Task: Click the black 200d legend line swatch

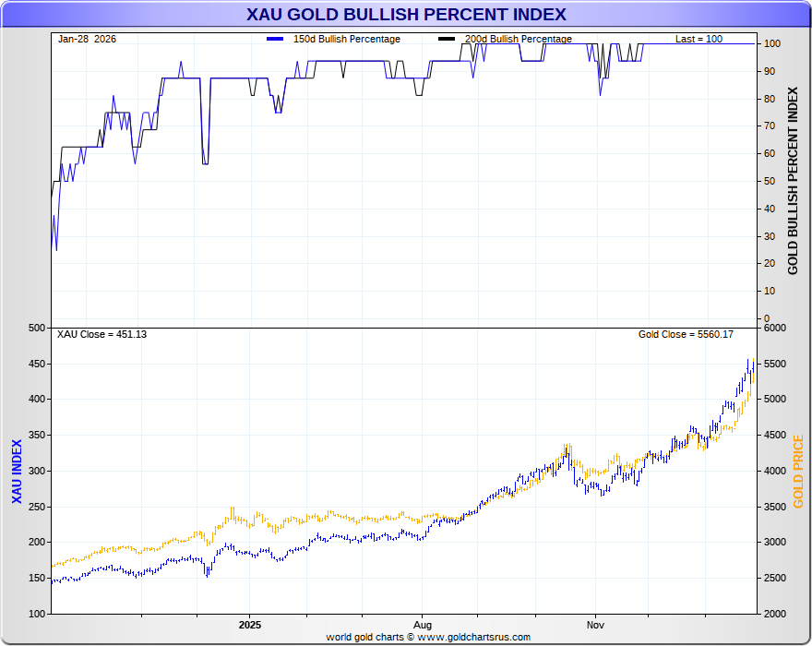Action: coord(447,40)
